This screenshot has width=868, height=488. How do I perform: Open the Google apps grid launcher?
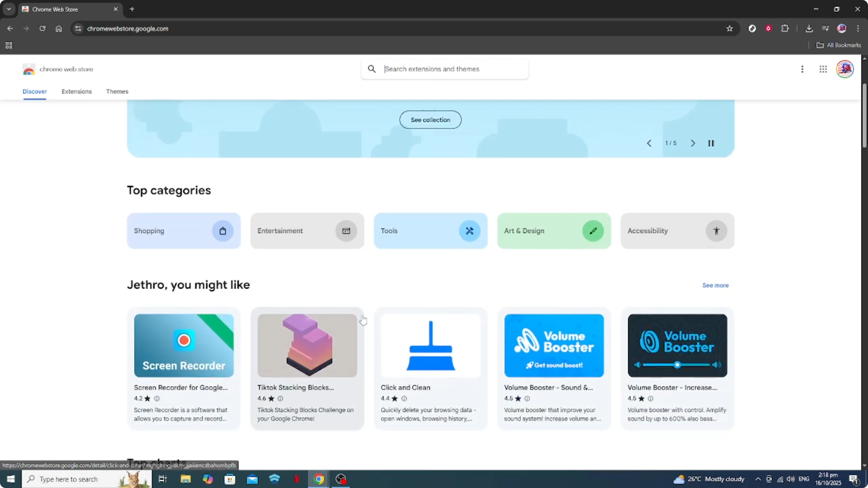click(823, 69)
